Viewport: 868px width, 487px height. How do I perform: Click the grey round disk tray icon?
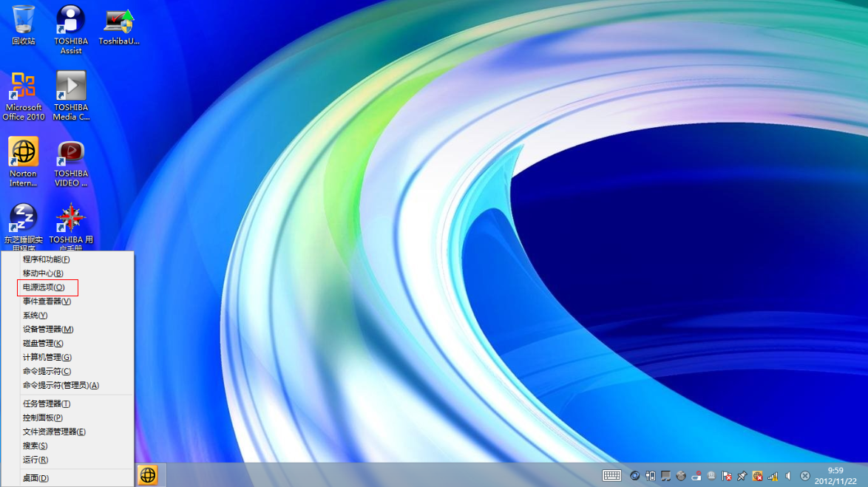coord(711,476)
